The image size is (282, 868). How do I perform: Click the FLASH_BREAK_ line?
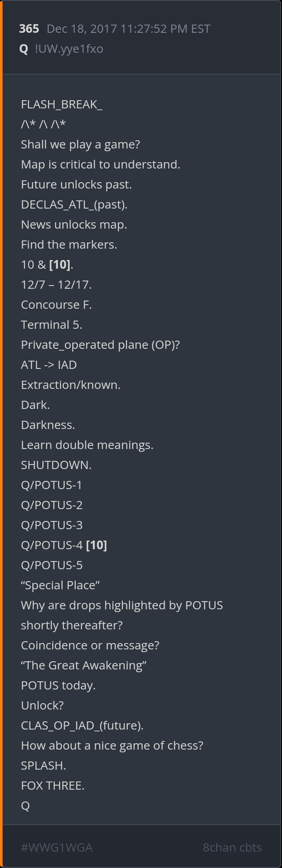(61, 104)
